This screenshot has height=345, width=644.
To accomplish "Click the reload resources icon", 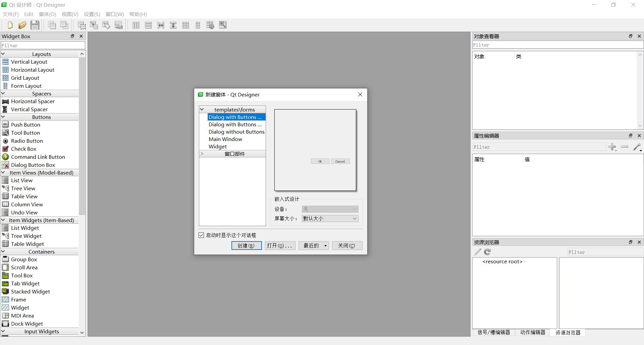I will point(487,252).
